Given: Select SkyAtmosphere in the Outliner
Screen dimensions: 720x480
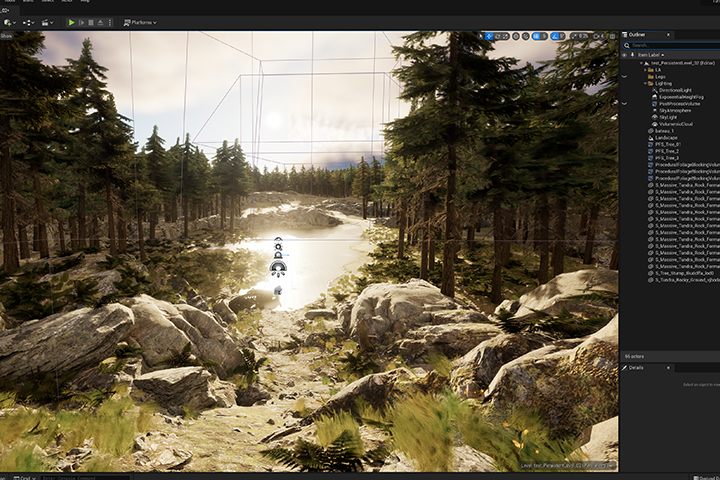Looking at the screenshot, I should click(675, 111).
